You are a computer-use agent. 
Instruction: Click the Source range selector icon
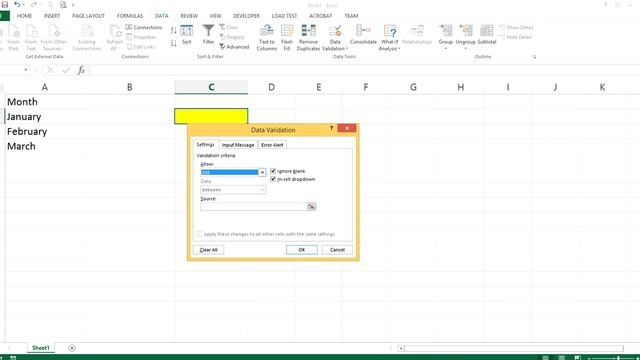(311, 207)
